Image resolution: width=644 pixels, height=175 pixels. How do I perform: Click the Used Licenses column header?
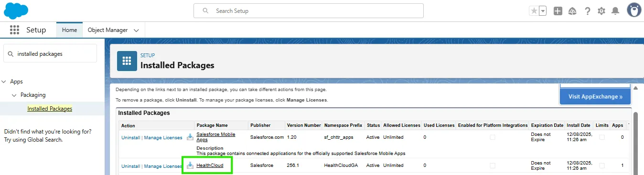click(x=439, y=125)
